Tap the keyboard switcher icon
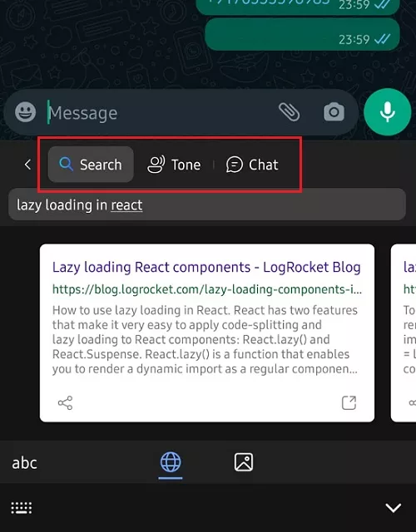The height and width of the screenshot is (532, 416). point(22,508)
